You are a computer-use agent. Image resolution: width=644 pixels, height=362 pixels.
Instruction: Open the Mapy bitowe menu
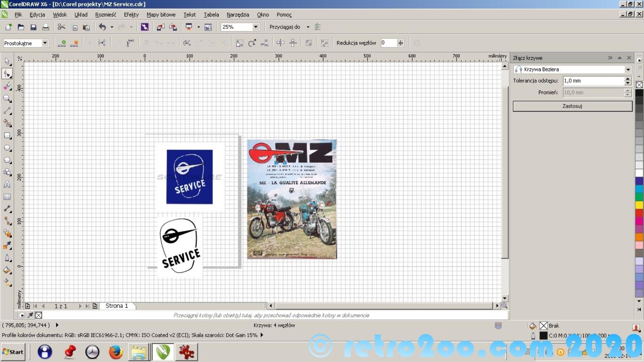(x=161, y=15)
